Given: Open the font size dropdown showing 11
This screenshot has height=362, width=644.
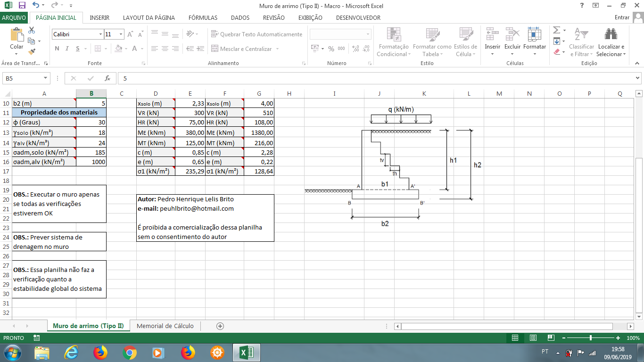Looking at the screenshot, I should coord(121,34).
